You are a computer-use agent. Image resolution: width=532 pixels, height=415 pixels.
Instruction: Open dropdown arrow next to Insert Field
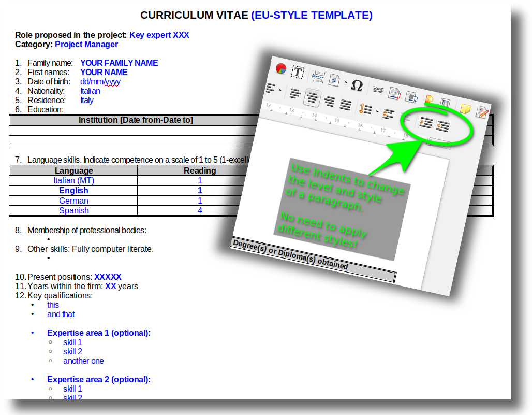(x=346, y=82)
